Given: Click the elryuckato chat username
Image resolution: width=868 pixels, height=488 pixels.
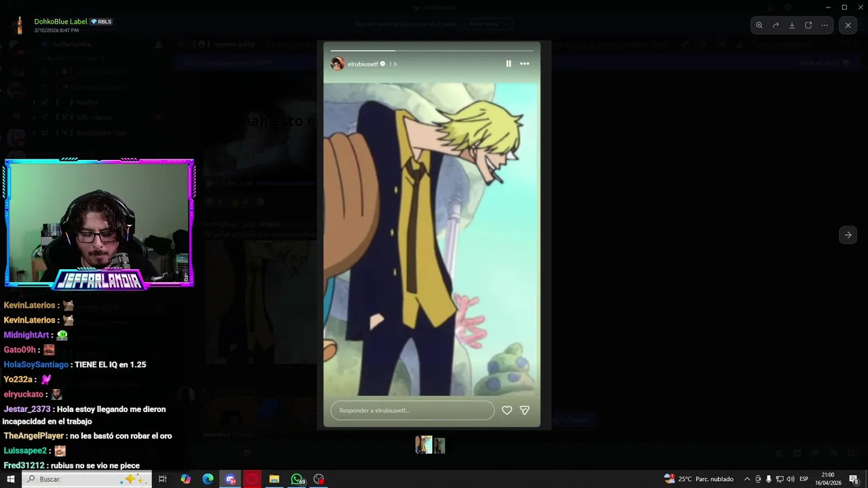Looking at the screenshot, I should click(24, 394).
